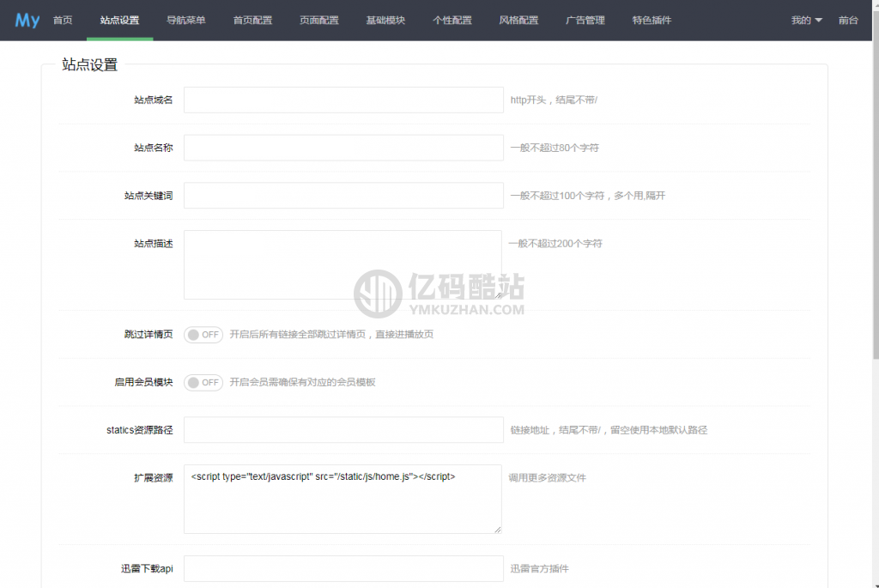Focus the 站点名称 input field
The width and height of the screenshot is (879, 588).
click(x=343, y=148)
